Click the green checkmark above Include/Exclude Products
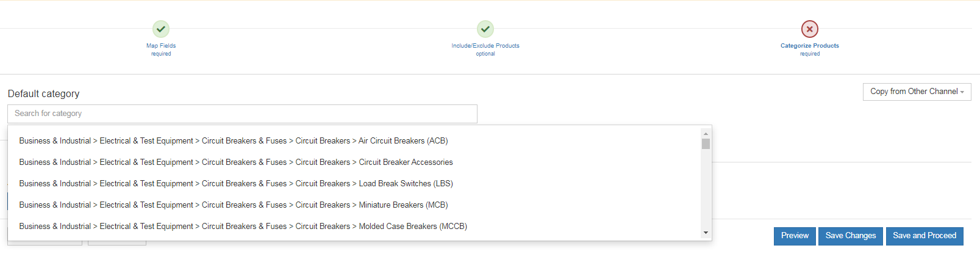980x262 pixels. [x=485, y=29]
